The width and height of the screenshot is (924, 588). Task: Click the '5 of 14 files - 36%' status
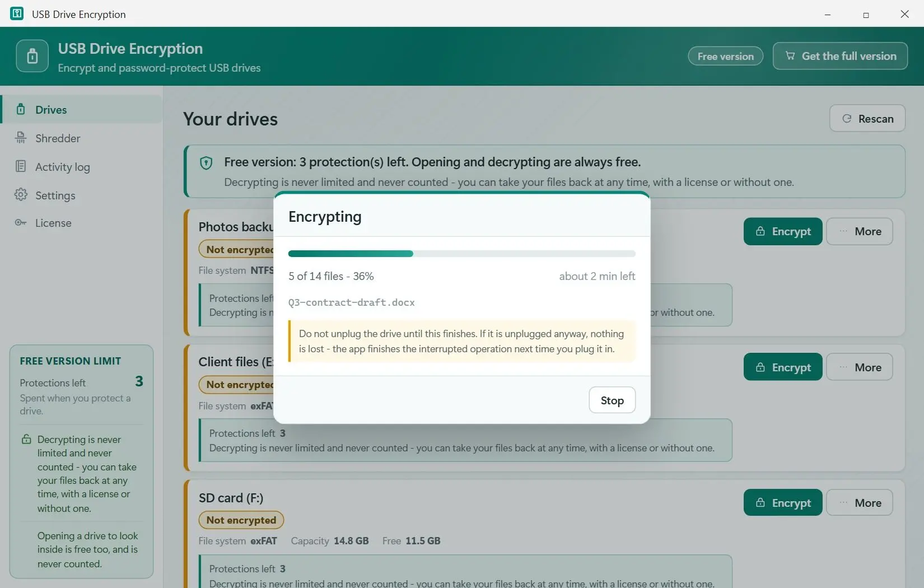pos(331,276)
